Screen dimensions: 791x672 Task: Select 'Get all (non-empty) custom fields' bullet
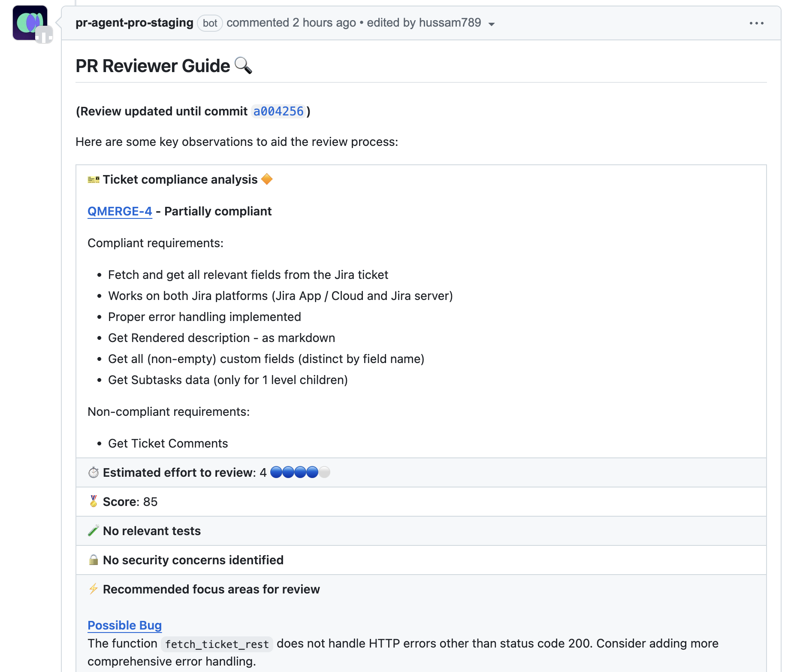[x=266, y=359]
